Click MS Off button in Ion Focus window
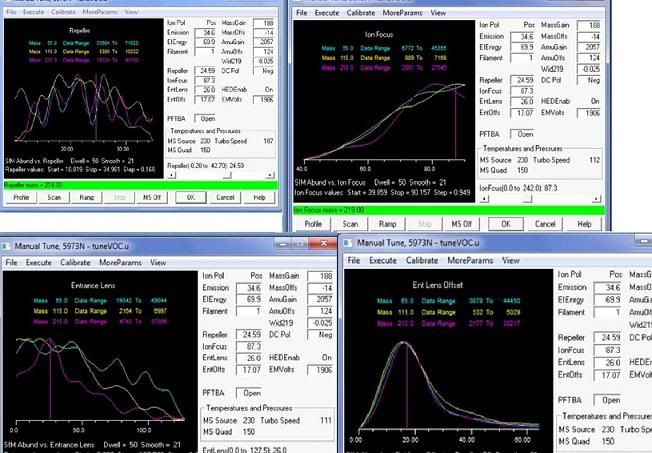This screenshot has height=453, width=652. pyautogui.click(x=461, y=224)
